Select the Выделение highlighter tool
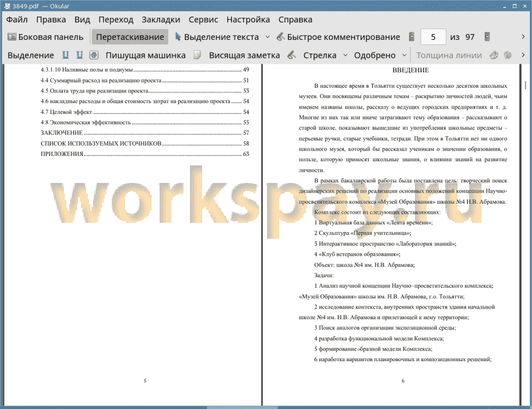 (30, 55)
